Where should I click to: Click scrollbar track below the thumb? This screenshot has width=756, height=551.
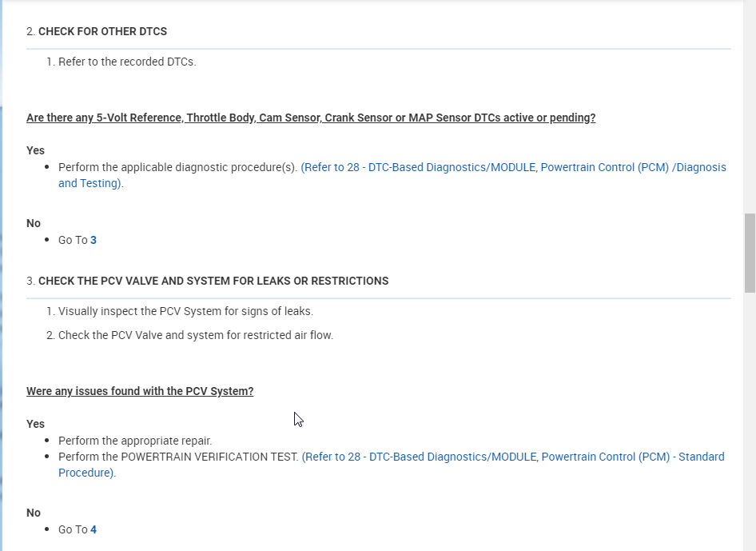click(x=750, y=416)
